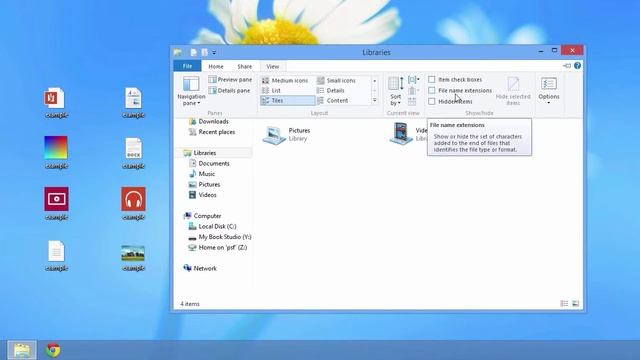Open the Sort by dropdown

coord(396,91)
